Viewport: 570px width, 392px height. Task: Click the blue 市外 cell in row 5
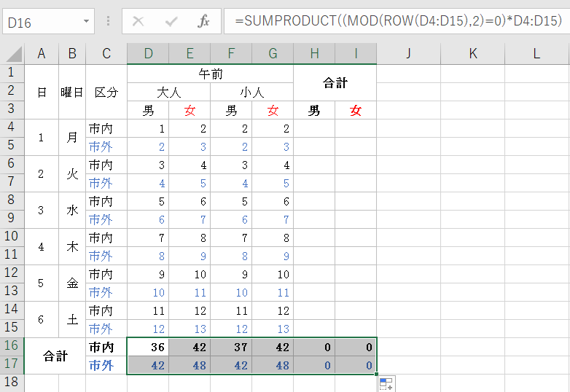coord(106,146)
